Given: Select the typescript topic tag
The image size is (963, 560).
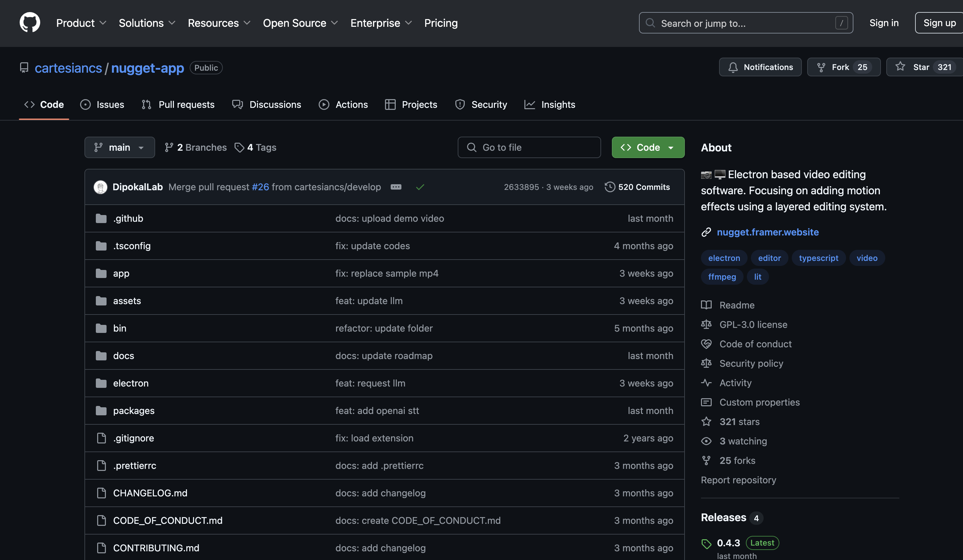Looking at the screenshot, I should (x=818, y=258).
